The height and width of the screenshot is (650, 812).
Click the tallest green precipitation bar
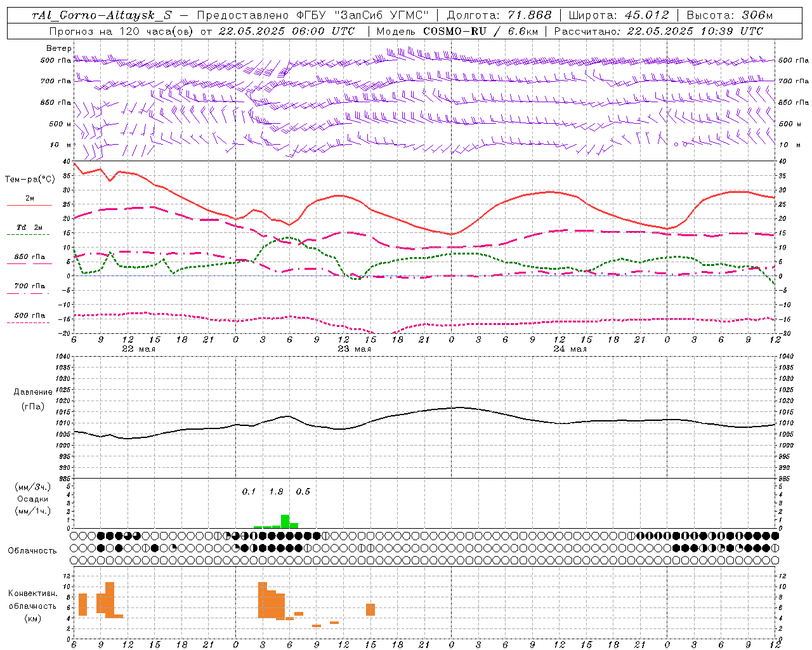click(285, 521)
